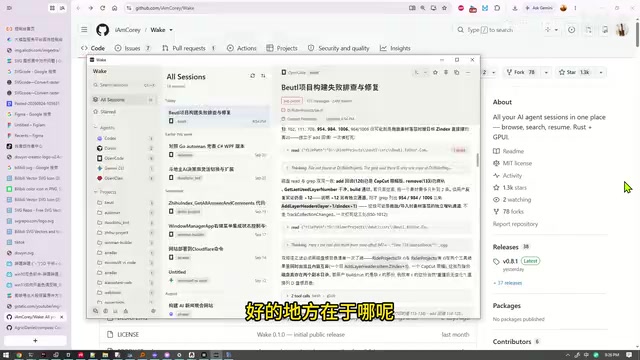Select All Sessions in Wake sidebar
Viewport: 640px width, 360px height.
[123, 100]
